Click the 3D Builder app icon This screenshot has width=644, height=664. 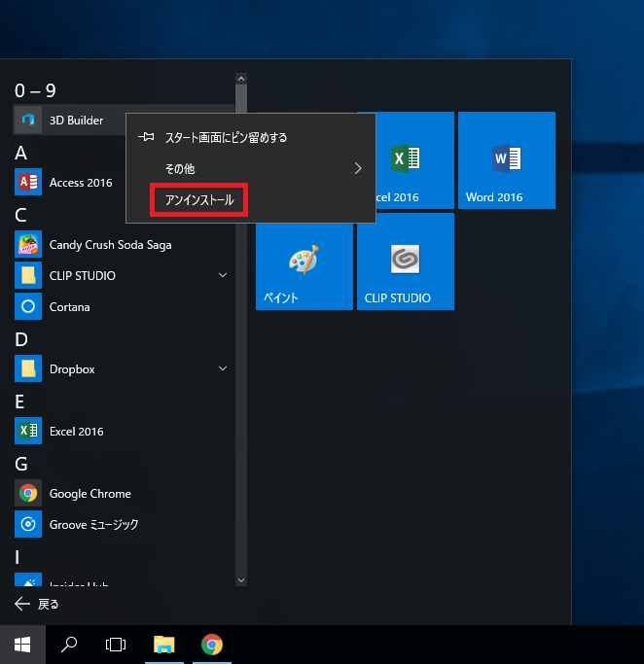click(28, 121)
